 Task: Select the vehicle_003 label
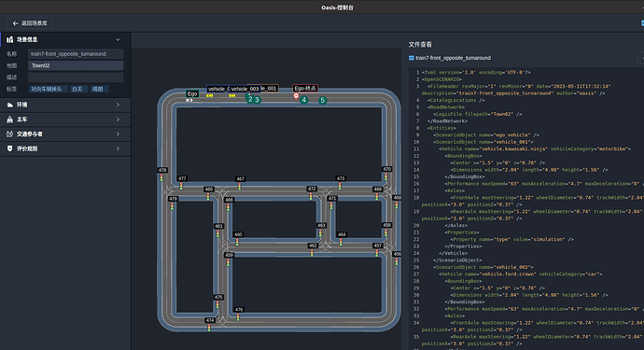[245, 89]
